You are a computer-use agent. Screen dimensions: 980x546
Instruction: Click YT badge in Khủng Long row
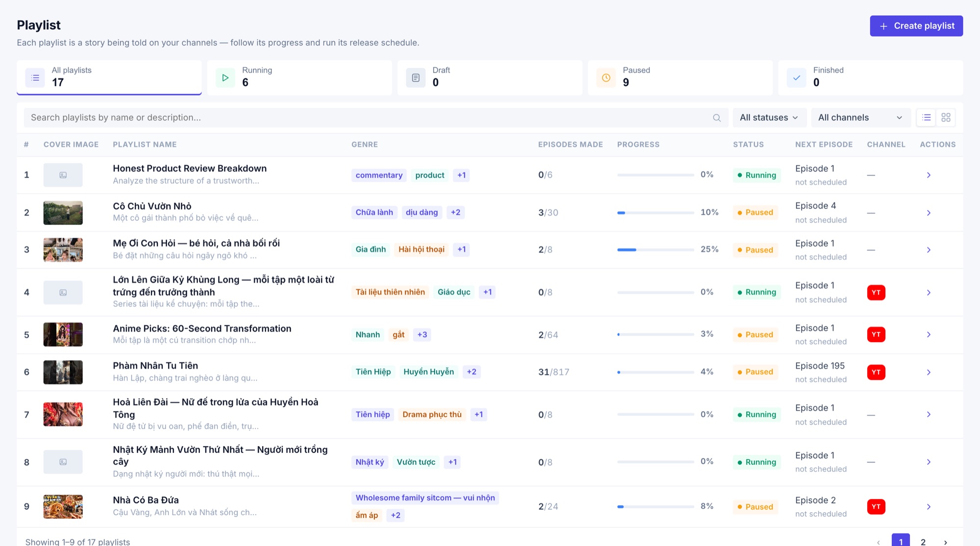pyautogui.click(x=876, y=293)
